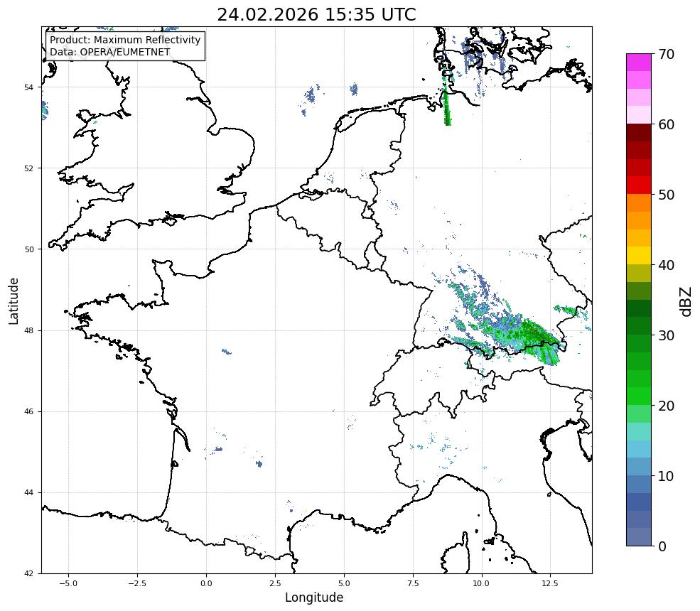700x611 pixels.
Task: Click longitude tick label "2.5"
Action: pyautogui.click(x=275, y=583)
